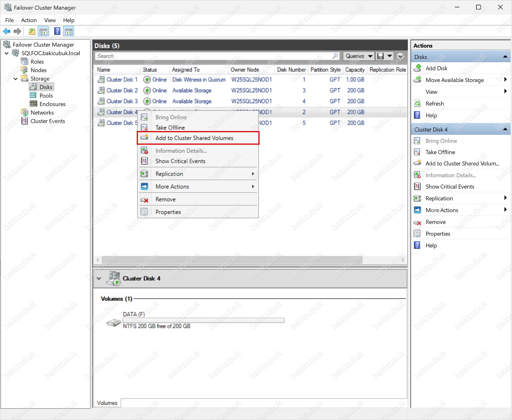The image size is (512, 420).
Task: Click the blue Help question mark toolbar icon
Action: point(57,31)
